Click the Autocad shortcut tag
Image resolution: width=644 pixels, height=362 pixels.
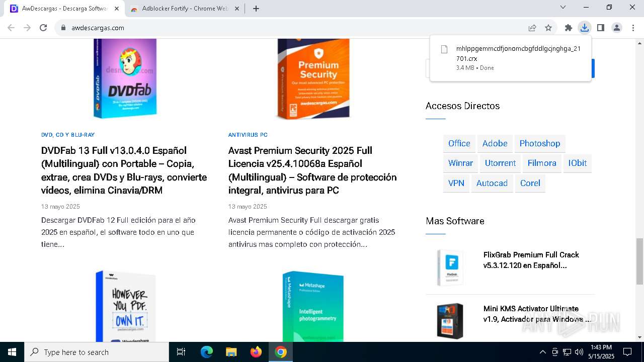point(492,184)
